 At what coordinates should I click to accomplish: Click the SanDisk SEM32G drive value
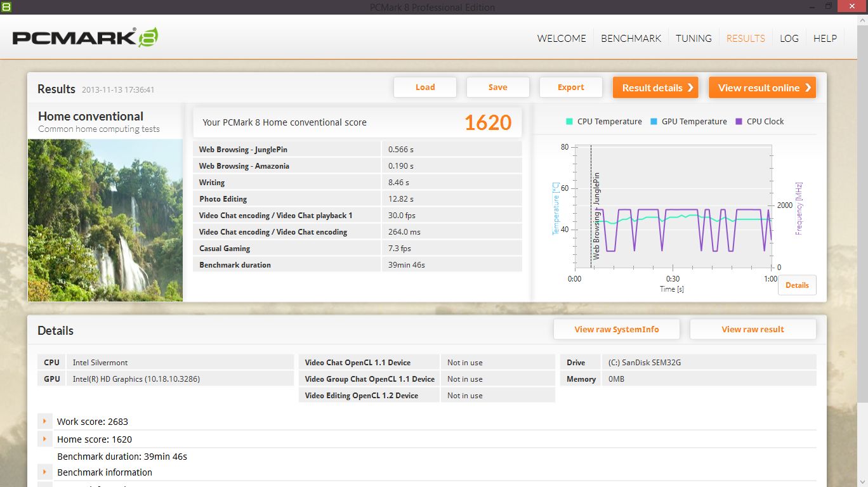[645, 363]
